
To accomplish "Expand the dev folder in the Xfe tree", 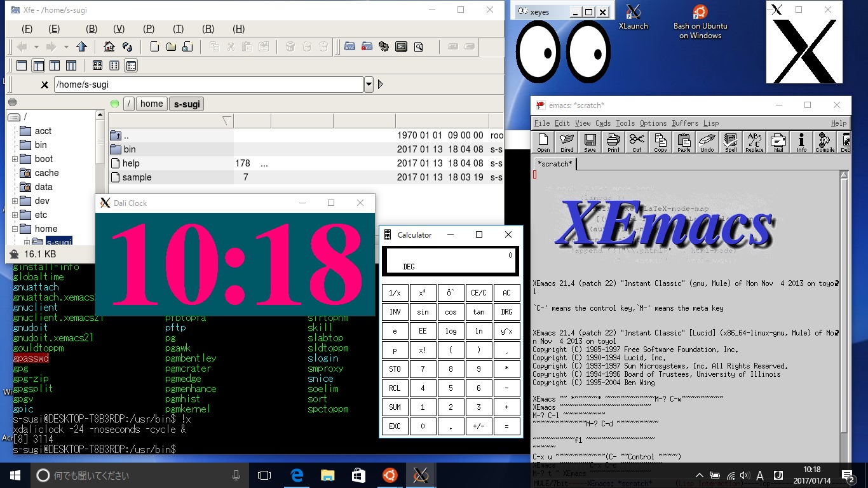I will point(15,201).
